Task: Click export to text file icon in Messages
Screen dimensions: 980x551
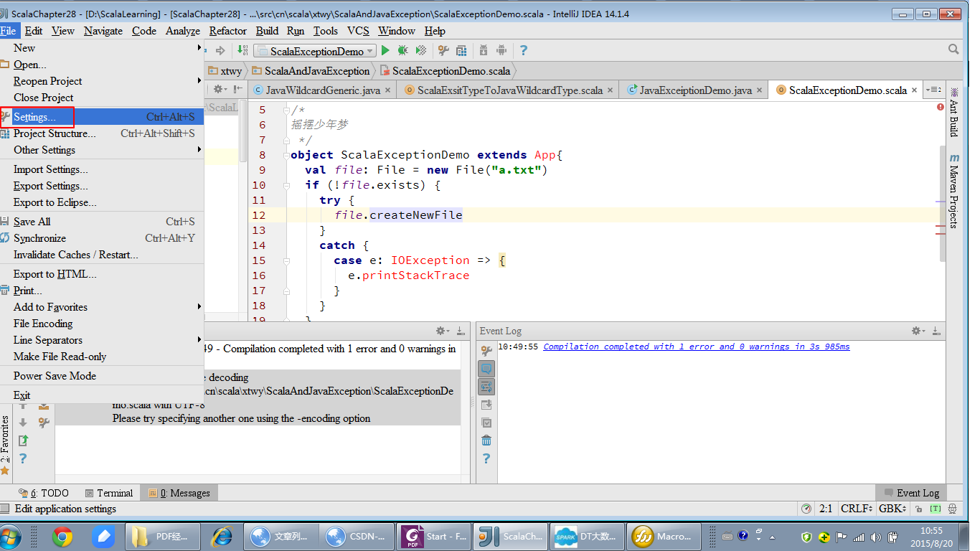Action: [x=24, y=441]
